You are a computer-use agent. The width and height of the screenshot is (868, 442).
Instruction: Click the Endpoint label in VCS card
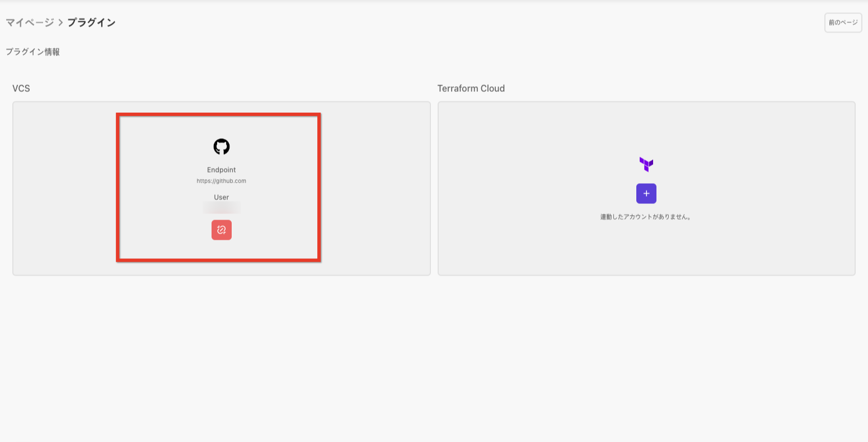point(222,170)
